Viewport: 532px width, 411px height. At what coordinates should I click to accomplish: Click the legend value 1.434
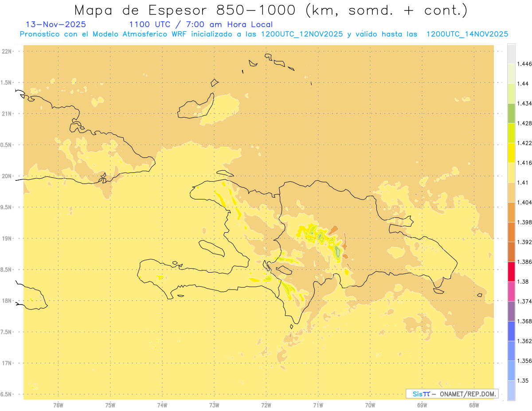[524, 103]
